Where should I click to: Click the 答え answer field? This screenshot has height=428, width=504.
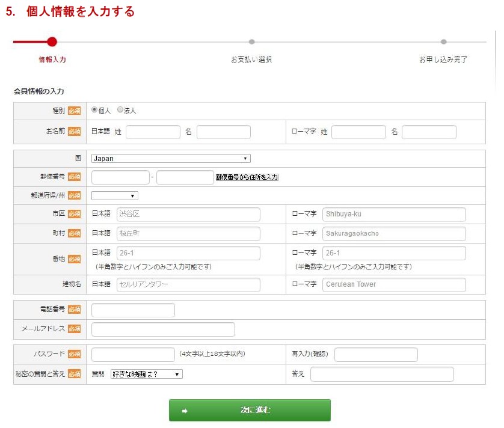tap(382, 374)
